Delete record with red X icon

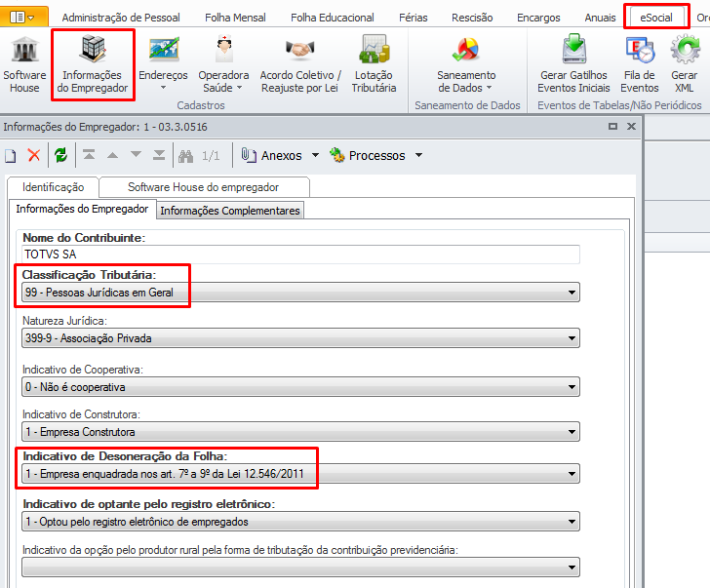tap(34, 155)
